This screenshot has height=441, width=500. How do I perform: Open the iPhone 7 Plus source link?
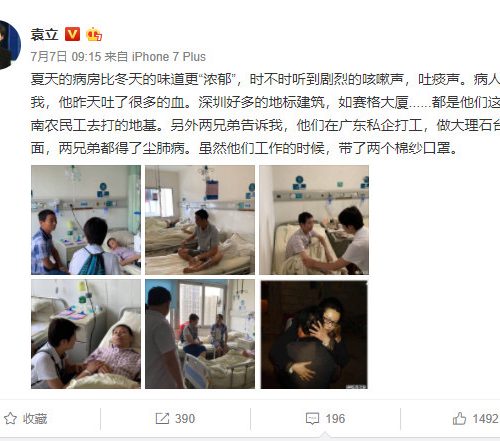click(169, 57)
